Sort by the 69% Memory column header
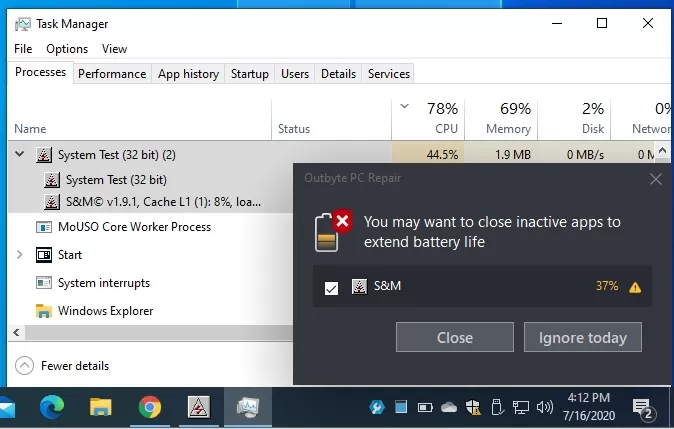Screen dimensions: 674x429 [501, 119]
